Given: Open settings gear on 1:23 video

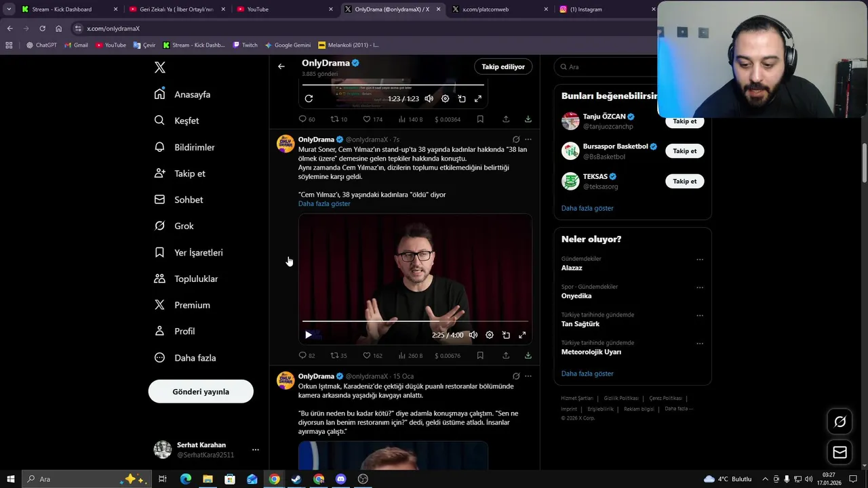Looking at the screenshot, I should [446, 99].
